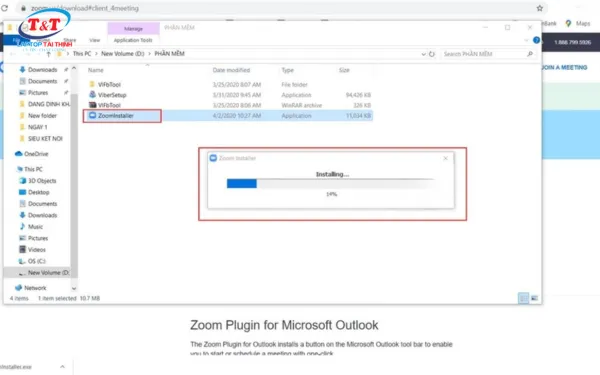600x375 pixels.
Task: Open Explorer help question mark icon
Action: pyautogui.click(x=536, y=40)
